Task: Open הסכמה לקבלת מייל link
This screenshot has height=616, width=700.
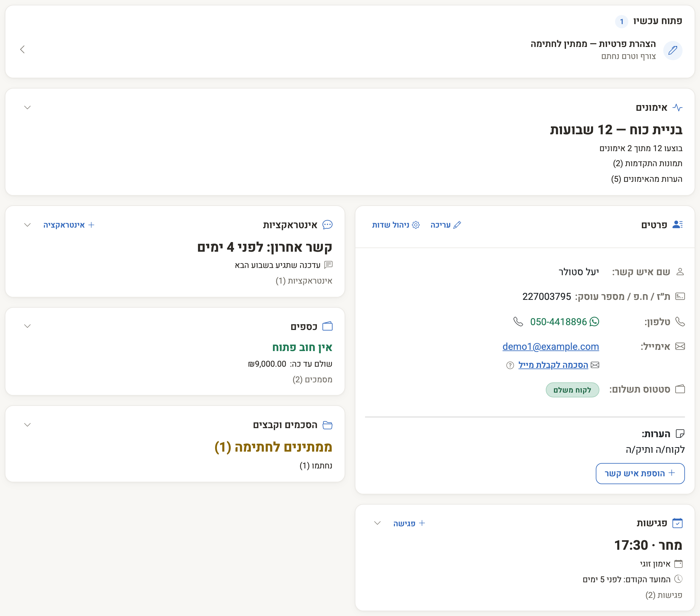Action: [553, 365]
